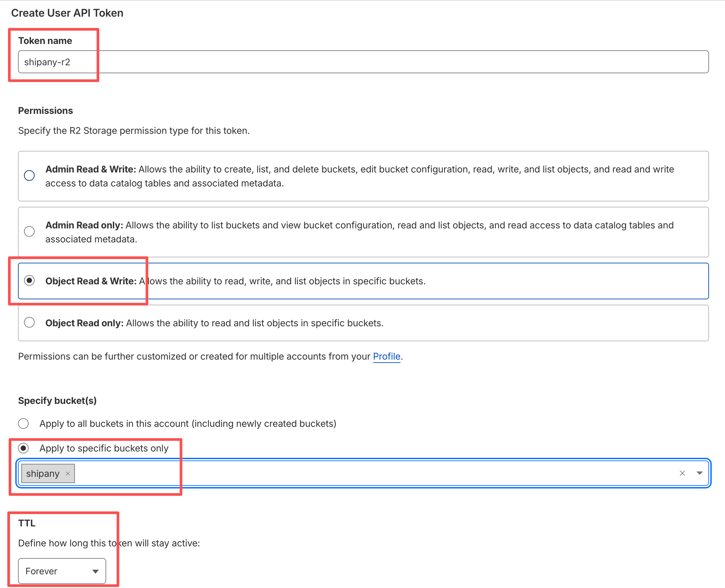Choose Apply to specific buckets only

coord(23,448)
